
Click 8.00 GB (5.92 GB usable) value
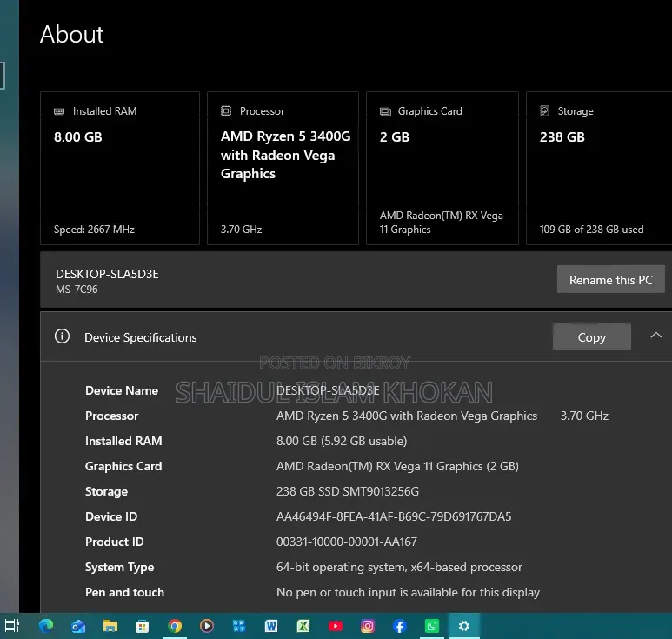coord(342,441)
